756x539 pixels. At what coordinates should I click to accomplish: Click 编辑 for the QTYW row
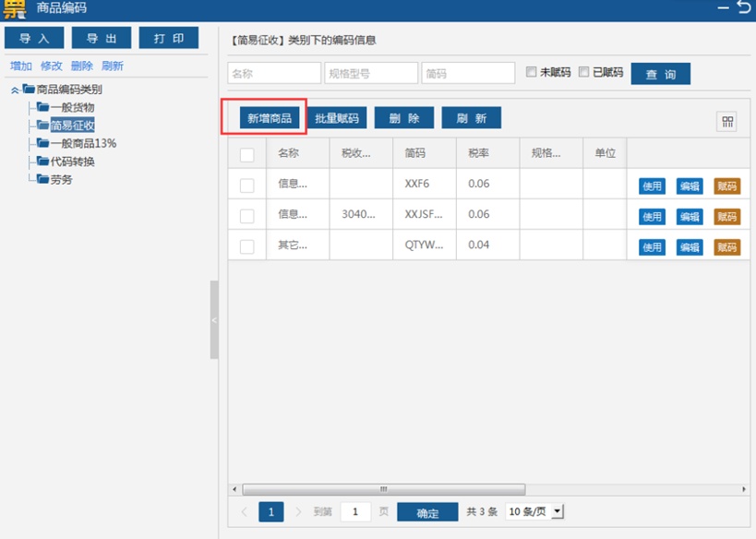click(x=690, y=247)
